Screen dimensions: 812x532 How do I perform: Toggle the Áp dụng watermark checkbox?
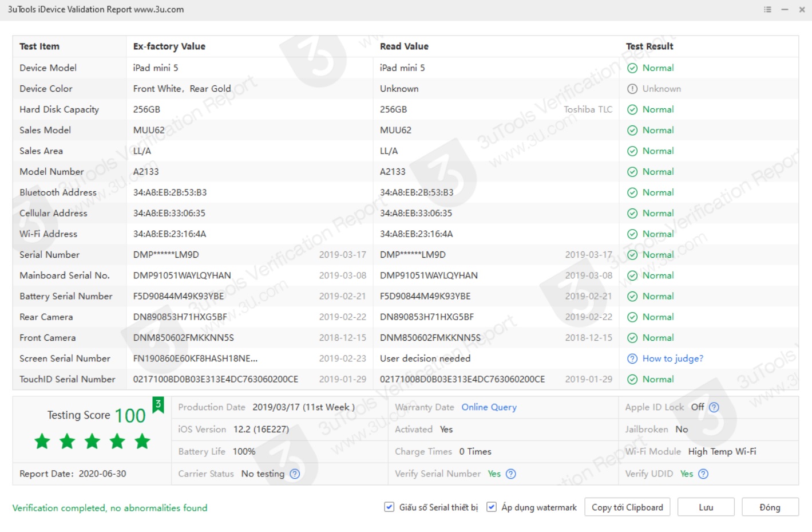tap(492, 507)
